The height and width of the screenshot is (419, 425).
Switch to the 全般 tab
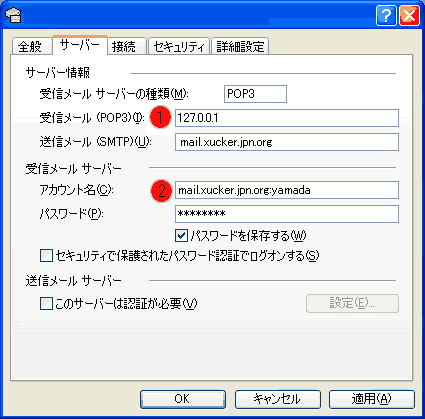pyautogui.click(x=30, y=46)
